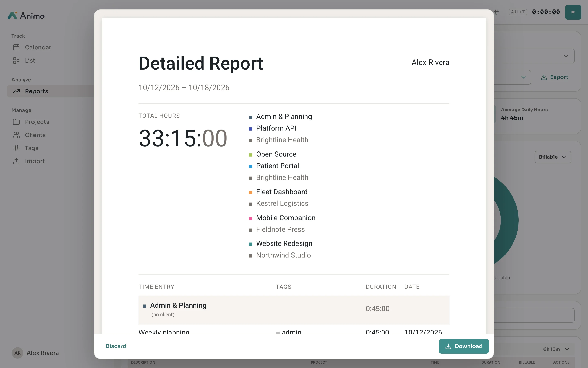Download the detailed report

pyautogui.click(x=464, y=346)
